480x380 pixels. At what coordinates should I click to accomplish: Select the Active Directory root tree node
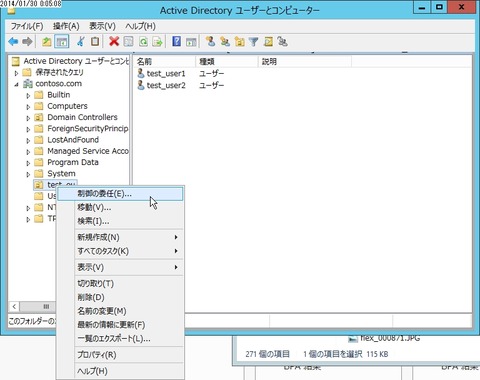coord(76,61)
